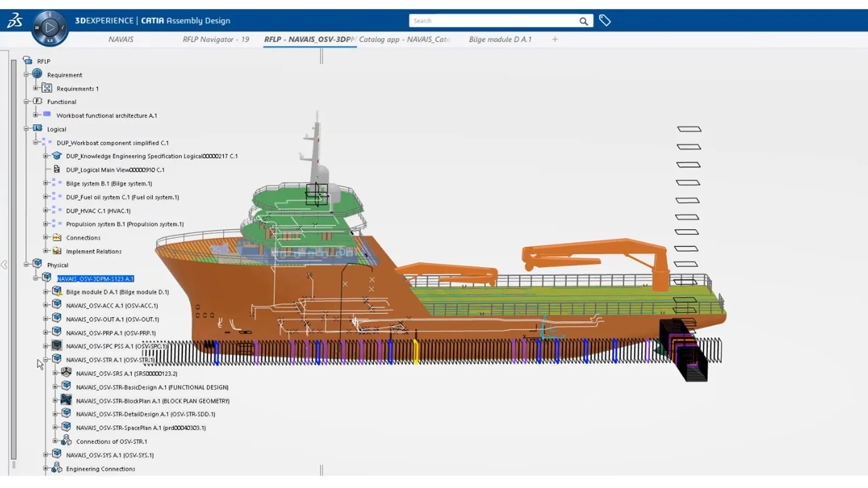
Task: Click the search magnifier button
Action: point(584,21)
